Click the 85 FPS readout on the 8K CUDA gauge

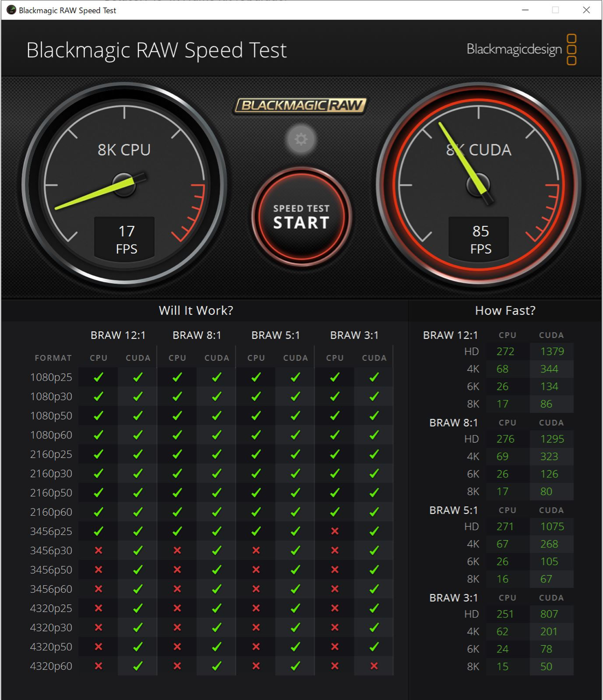coord(481,239)
